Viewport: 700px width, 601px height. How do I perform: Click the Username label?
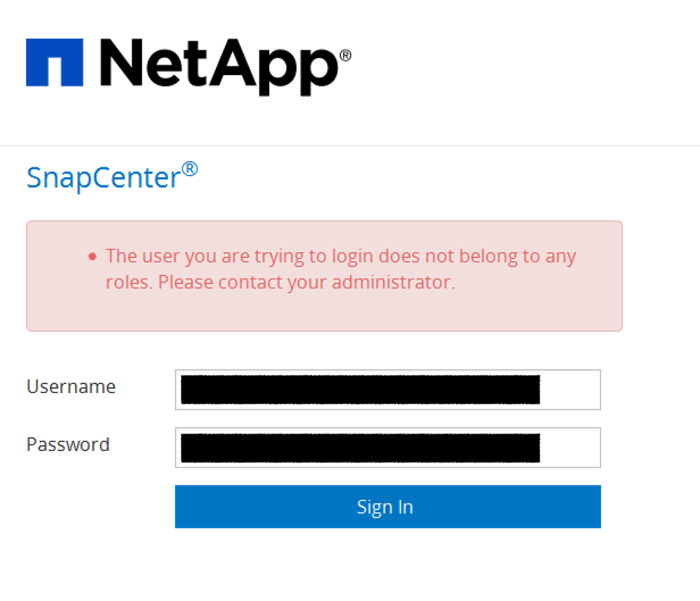click(70, 386)
